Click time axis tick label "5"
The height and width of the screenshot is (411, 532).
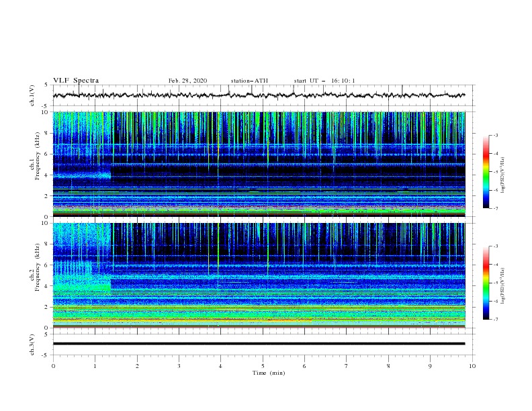263,366
